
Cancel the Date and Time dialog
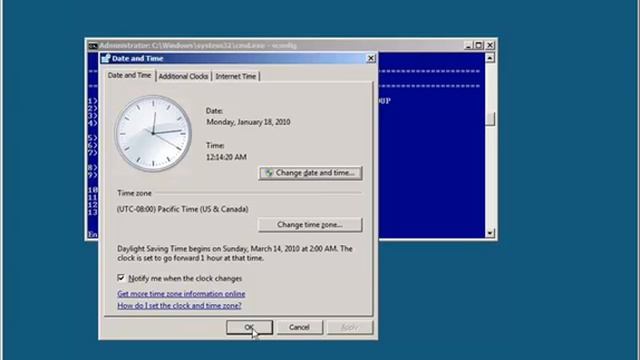[x=300, y=327]
